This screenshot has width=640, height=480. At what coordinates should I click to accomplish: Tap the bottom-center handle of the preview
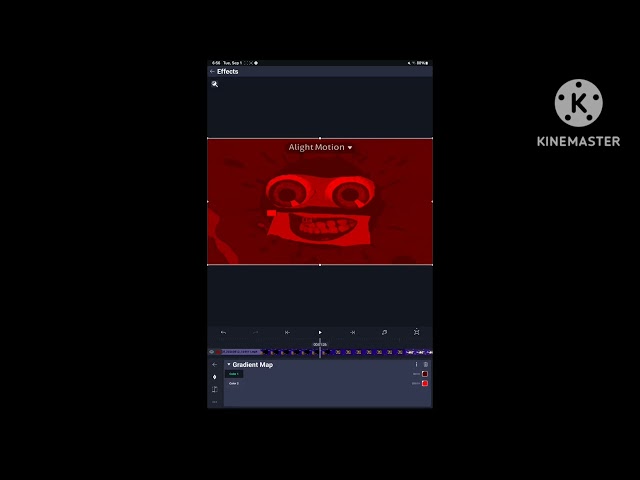pyautogui.click(x=320, y=265)
